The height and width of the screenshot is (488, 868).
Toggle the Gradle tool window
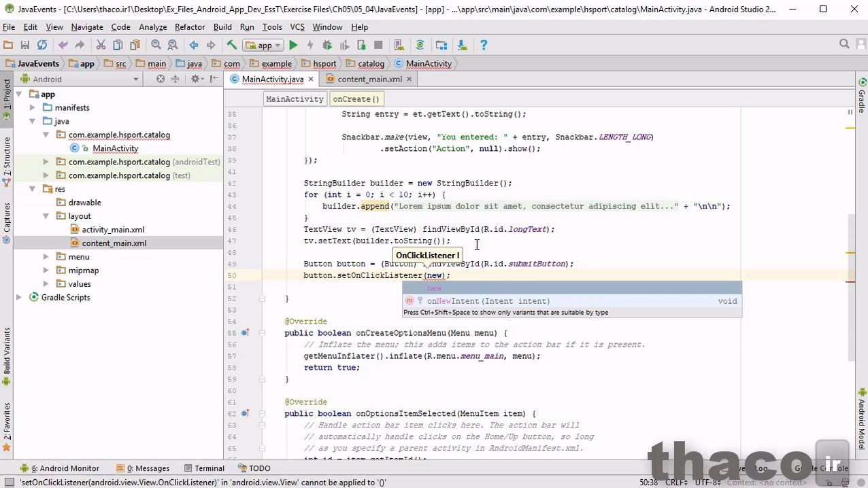[861, 96]
